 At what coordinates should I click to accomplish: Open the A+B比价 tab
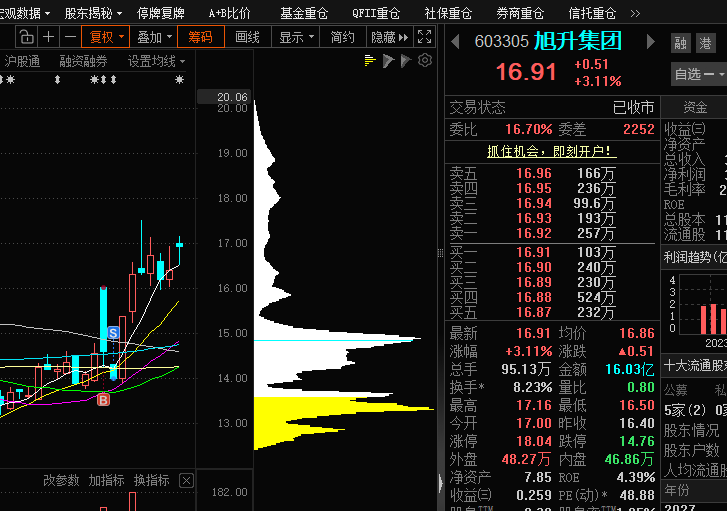[x=229, y=13]
